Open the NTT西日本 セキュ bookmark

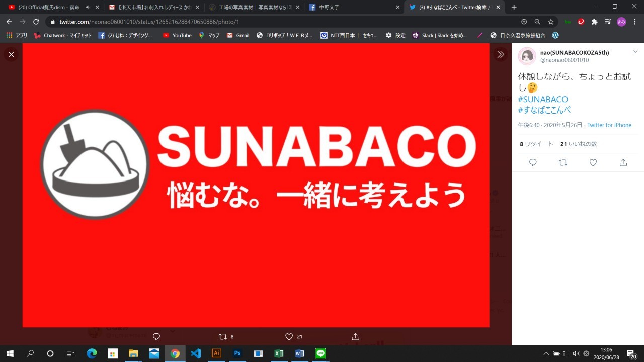(x=350, y=35)
